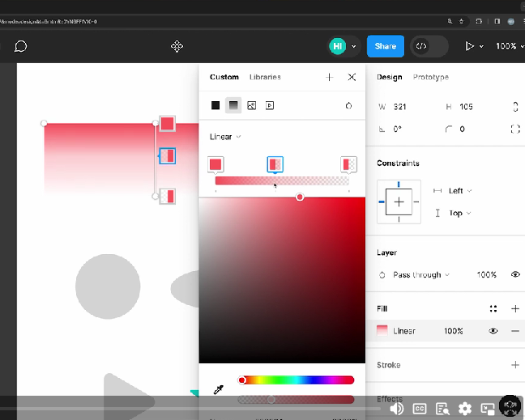This screenshot has height=420, width=525.
Task: Click the browser extensions icon
Action: click(479, 21)
